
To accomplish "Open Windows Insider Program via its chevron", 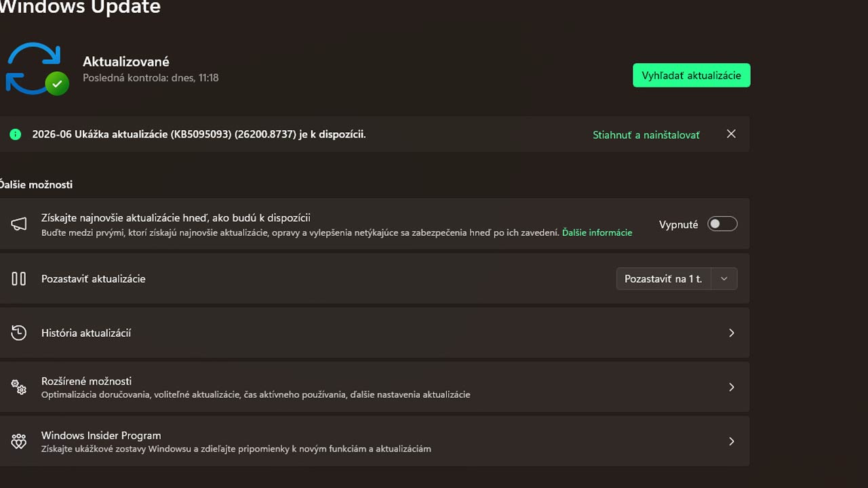I will tap(732, 441).
